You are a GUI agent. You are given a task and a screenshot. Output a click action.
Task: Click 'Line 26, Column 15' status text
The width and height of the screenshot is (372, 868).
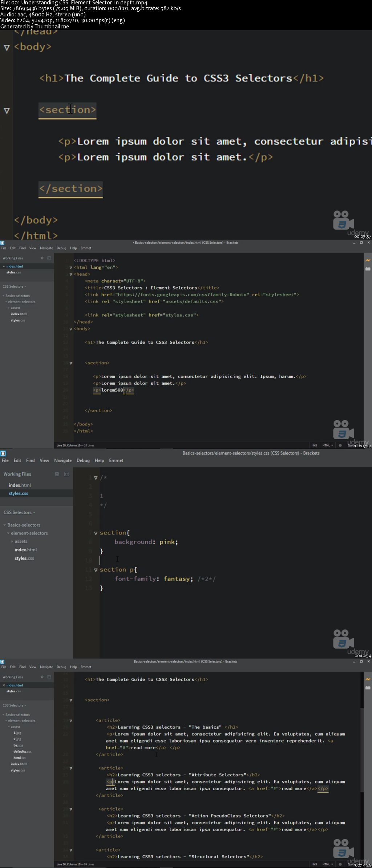click(x=68, y=864)
